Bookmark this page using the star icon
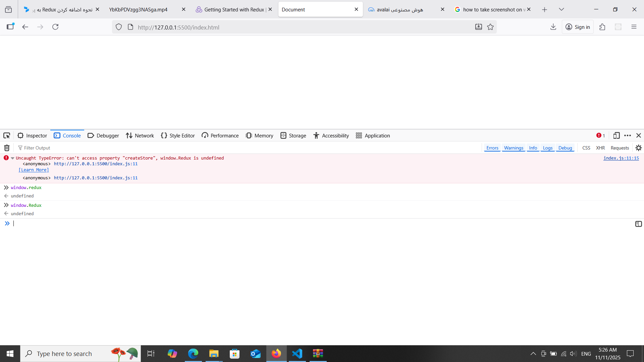This screenshot has height=362, width=644. pos(490,27)
